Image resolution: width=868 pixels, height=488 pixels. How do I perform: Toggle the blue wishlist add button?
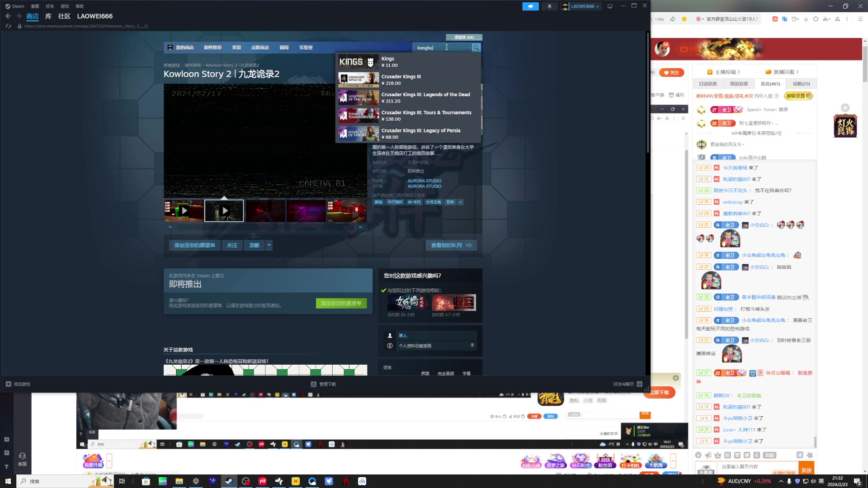point(194,245)
